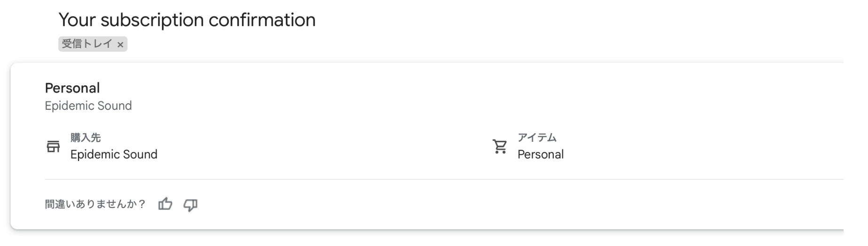868x246 pixels.
Task: Click the 間違いありませんか？ prompt text
Action: [x=95, y=204]
